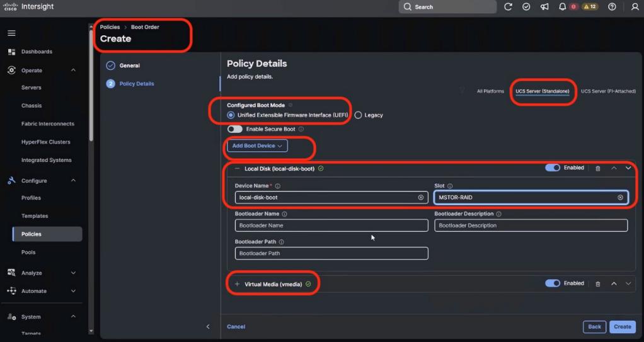Click the Automate section icon
Viewport: 644px width, 342px height.
point(11,291)
